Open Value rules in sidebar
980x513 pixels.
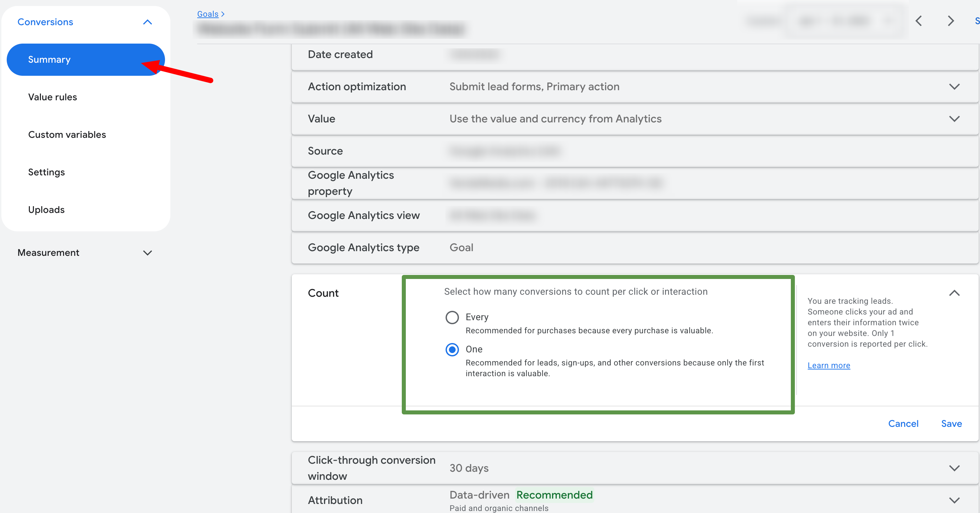pos(53,97)
